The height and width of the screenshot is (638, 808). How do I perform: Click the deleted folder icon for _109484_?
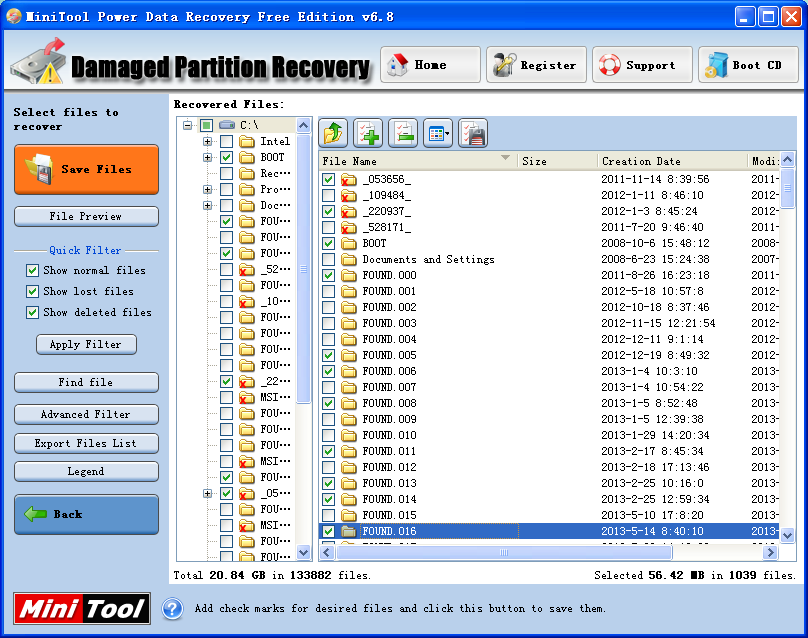pos(349,195)
